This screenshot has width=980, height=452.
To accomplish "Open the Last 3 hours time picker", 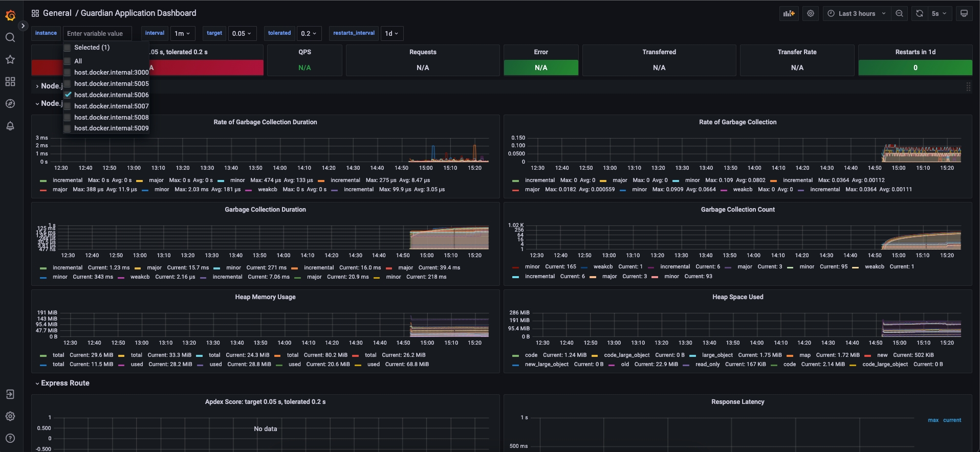I will click(x=857, y=14).
